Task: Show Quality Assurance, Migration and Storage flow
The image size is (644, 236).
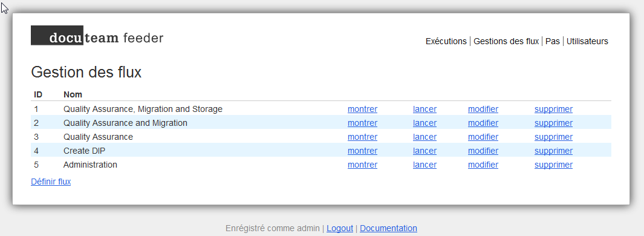Action: (x=362, y=109)
